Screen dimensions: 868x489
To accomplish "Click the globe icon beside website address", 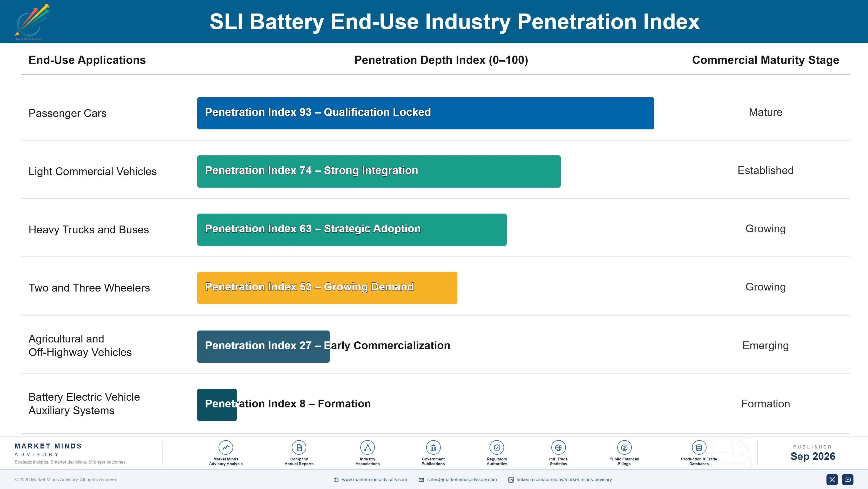I will point(336,480).
